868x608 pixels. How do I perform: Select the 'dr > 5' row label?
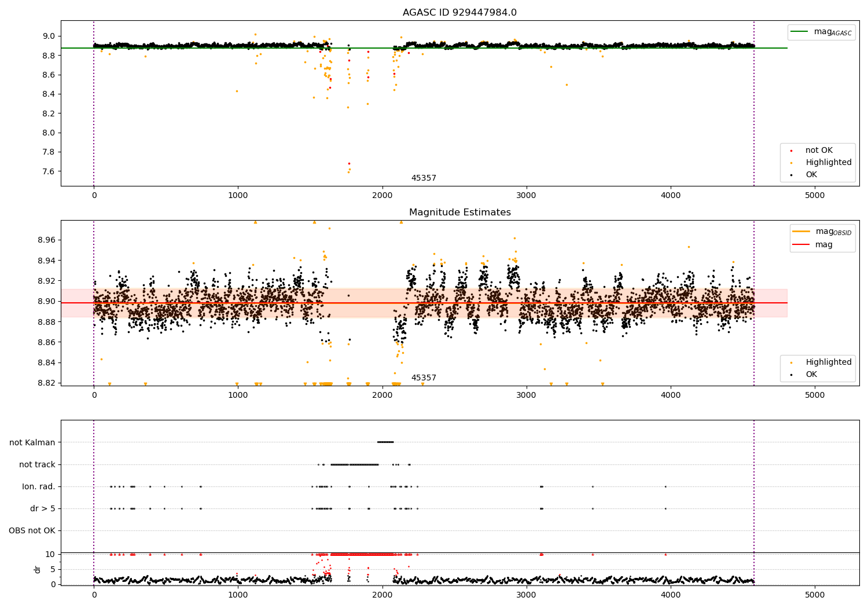pos(43,509)
